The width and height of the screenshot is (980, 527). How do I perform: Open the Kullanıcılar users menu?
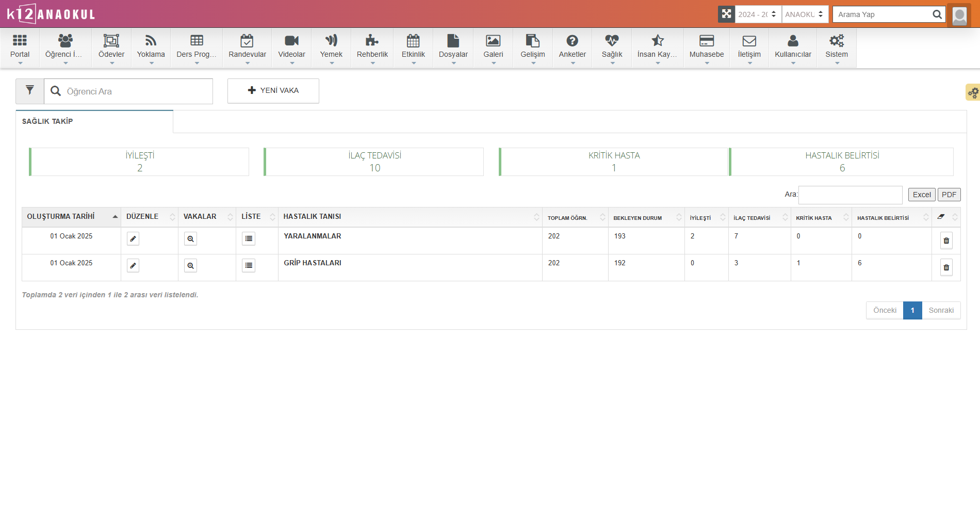point(793,47)
